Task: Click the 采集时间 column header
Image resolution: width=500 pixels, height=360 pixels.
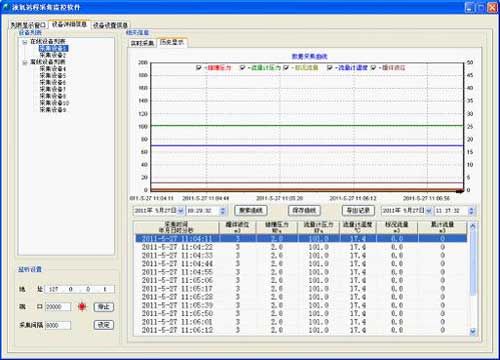Action: (177, 227)
